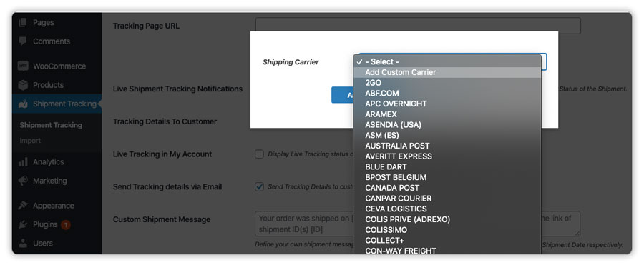Click the Pages icon in sidebar
Image resolution: width=644 pixels, height=265 pixels.
(x=23, y=23)
